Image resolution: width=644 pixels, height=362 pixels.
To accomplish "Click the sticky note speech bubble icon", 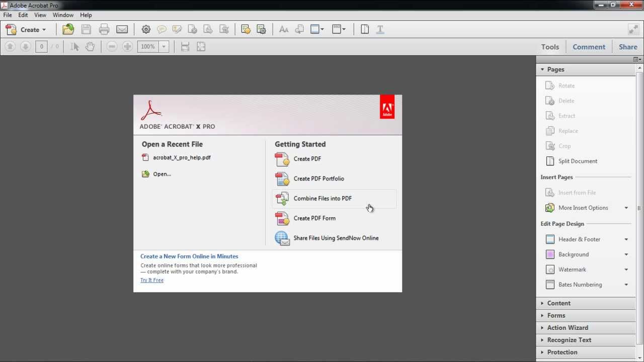I will point(162,29).
